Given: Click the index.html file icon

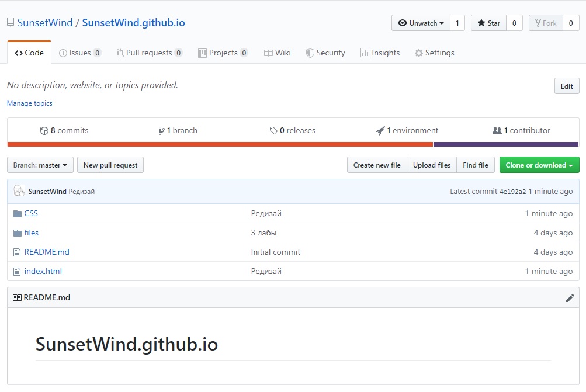Looking at the screenshot, I should [x=17, y=272].
